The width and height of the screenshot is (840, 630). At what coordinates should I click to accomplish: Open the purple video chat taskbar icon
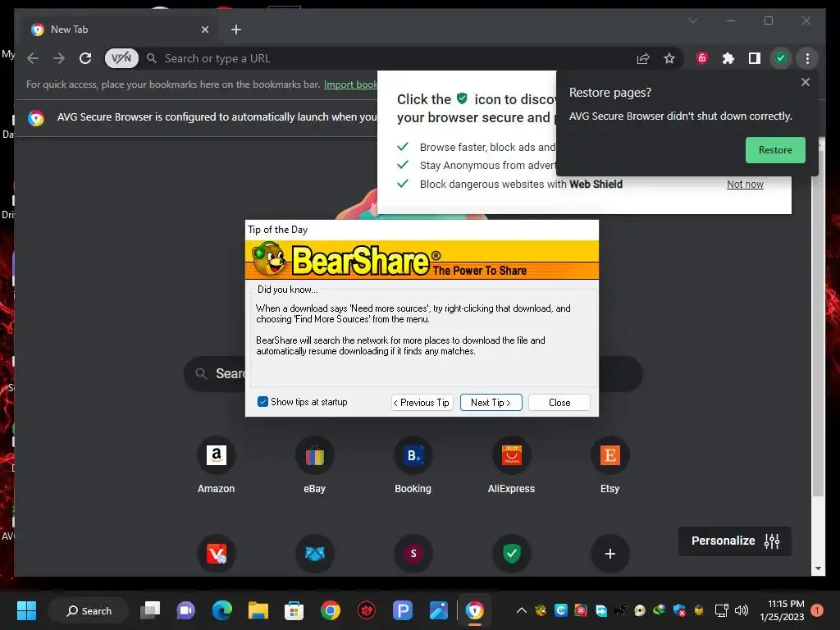186,610
